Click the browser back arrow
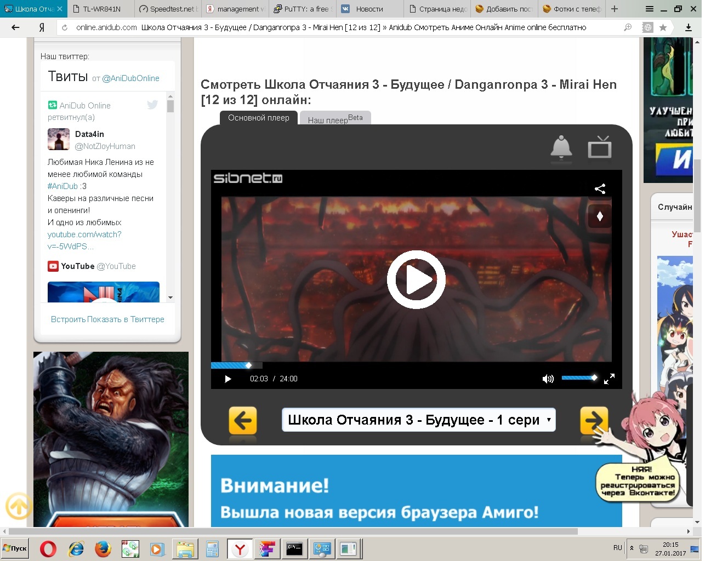Image resolution: width=728 pixels, height=561 pixels. [x=16, y=27]
